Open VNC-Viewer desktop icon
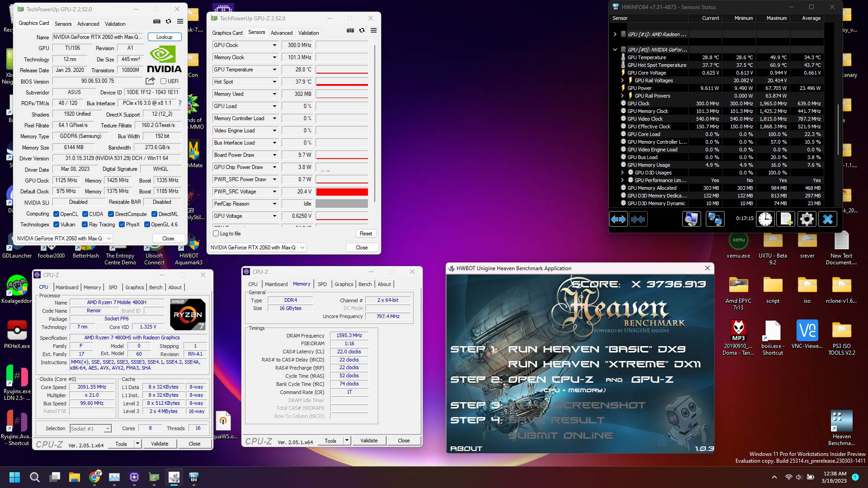This screenshot has width=868, height=488. coord(807,335)
